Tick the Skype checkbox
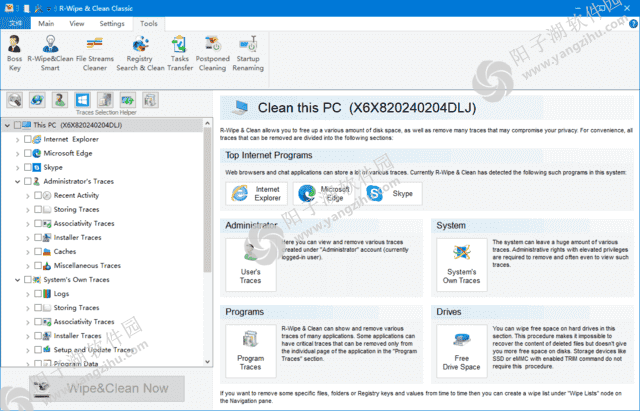Image resolution: width=640 pixels, height=411 pixels. [x=28, y=167]
